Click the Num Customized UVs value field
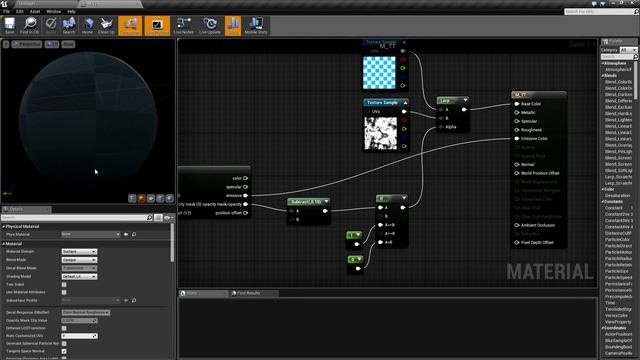The image size is (640, 360). tap(80, 336)
